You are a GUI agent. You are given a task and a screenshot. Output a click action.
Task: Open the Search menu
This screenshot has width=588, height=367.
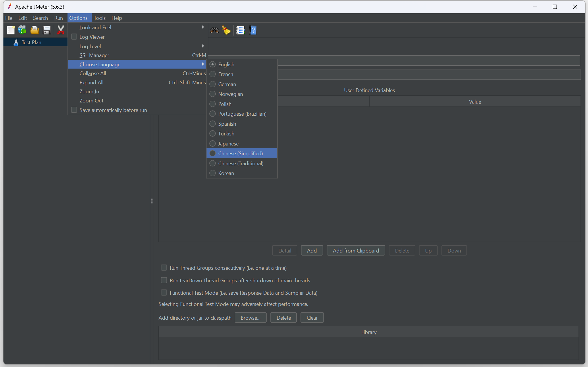click(x=40, y=18)
